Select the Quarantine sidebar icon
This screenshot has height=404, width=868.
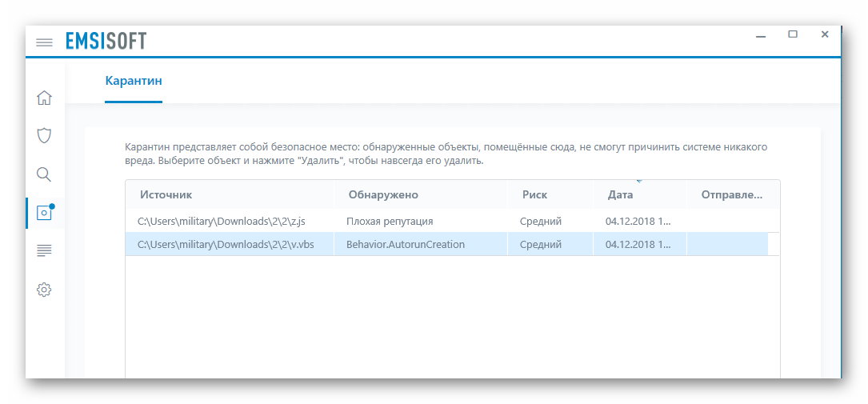click(44, 213)
